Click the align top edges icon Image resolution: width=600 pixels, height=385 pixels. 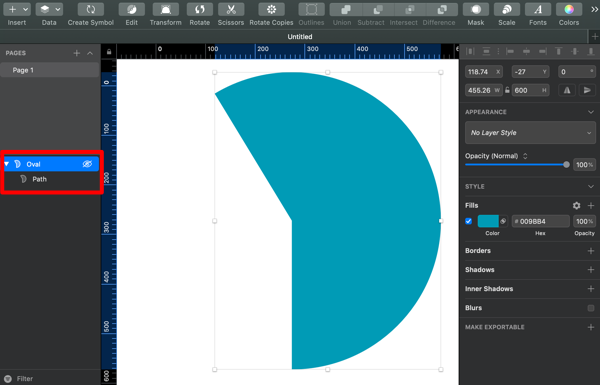[559, 51]
